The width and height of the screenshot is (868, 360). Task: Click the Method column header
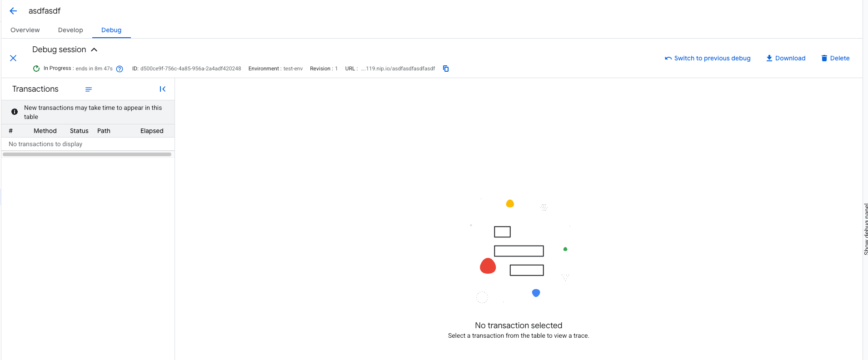point(45,131)
